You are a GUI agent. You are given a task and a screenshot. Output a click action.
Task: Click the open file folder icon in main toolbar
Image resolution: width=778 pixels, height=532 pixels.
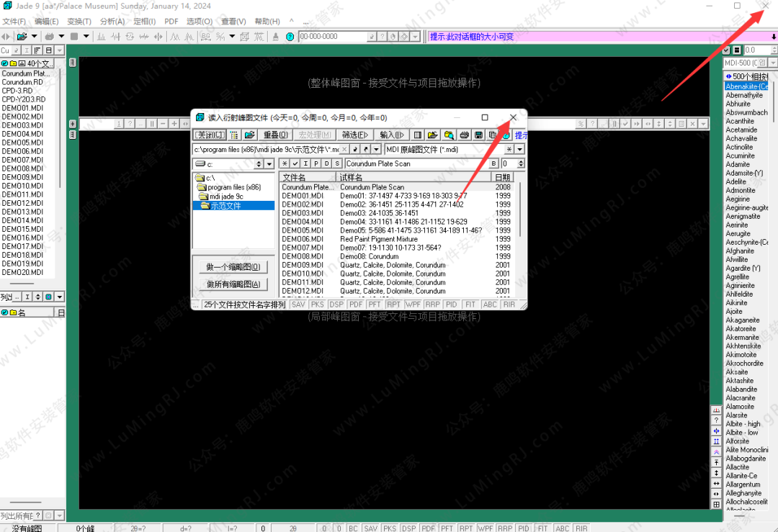(22, 36)
